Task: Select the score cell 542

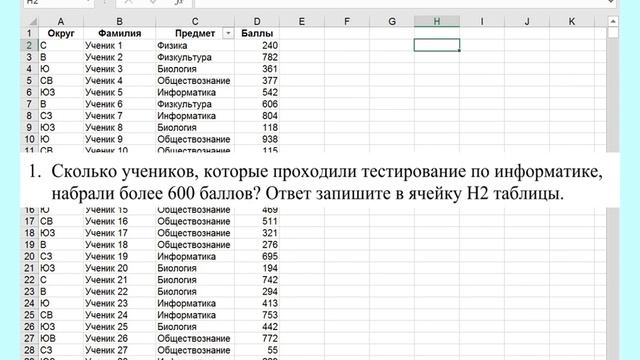Action: coord(257,92)
